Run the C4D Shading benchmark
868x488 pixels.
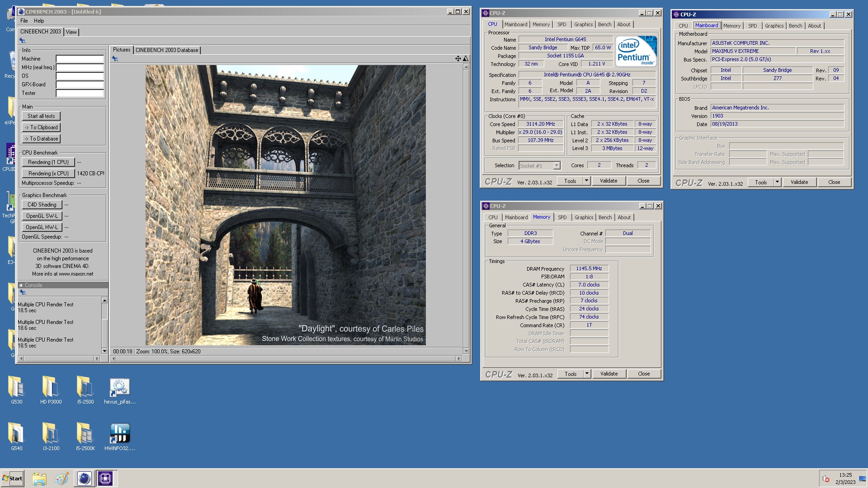pos(42,205)
